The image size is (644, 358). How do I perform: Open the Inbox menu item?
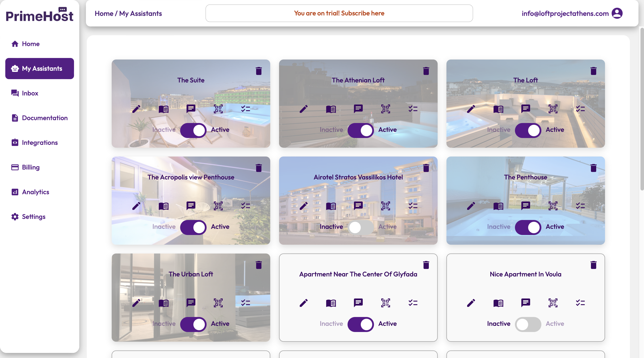[30, 93]
